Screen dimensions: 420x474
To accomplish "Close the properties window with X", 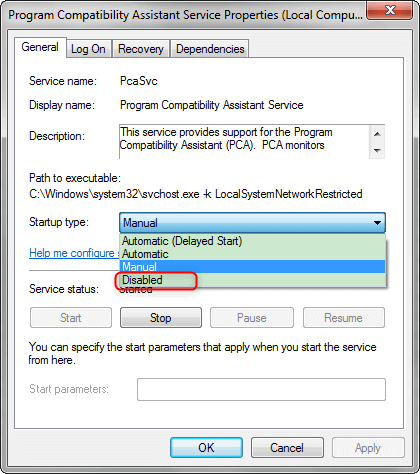I will coord(390,11).
